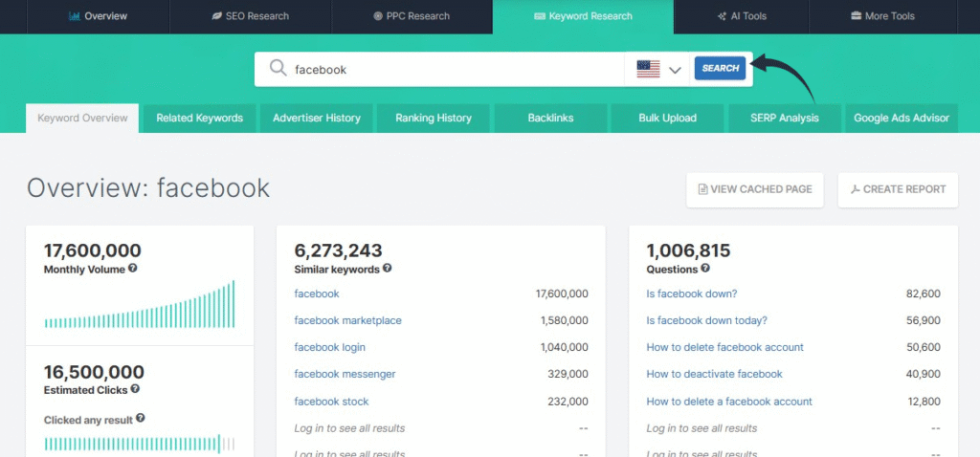This screenshot has height=457, width=980.
Task: Open the 'facebook' similar keyword link
Action: [x=317, y=294]
